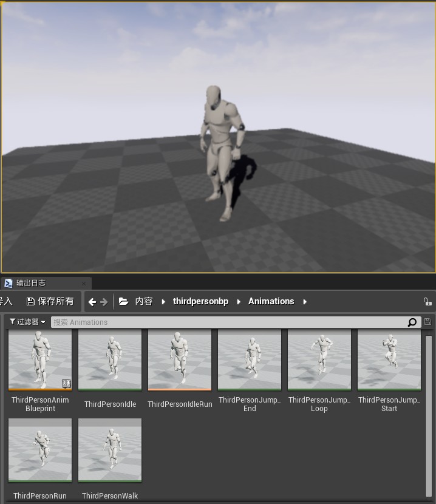Go to thirdpersonbp folder in the breadcrumb
Screen dimensions: 436x504
pyautogui.click(x=200, y=301)
